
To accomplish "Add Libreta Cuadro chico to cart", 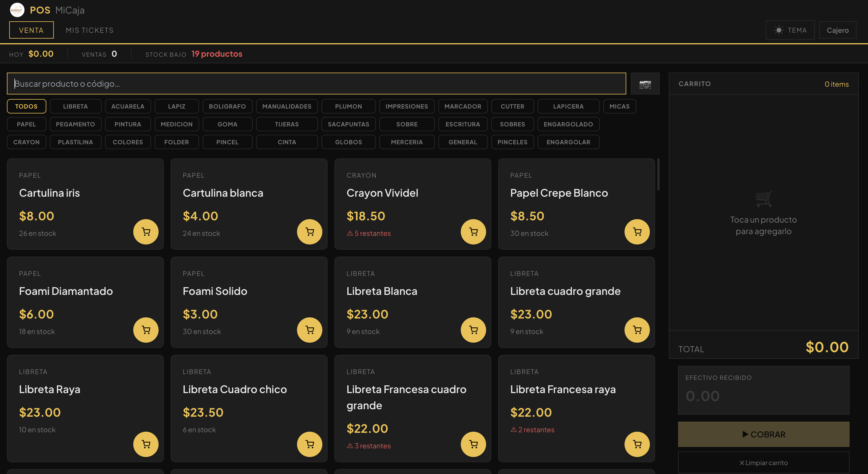I will (309, 444).
